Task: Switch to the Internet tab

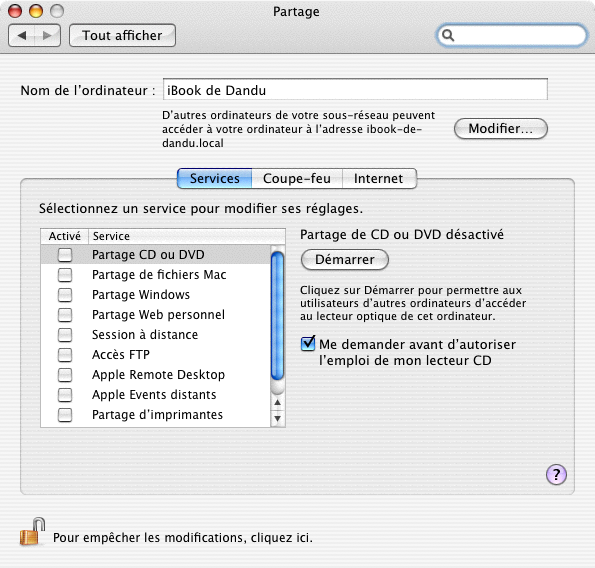Action: pyautogui.click(x=379, y=178)
